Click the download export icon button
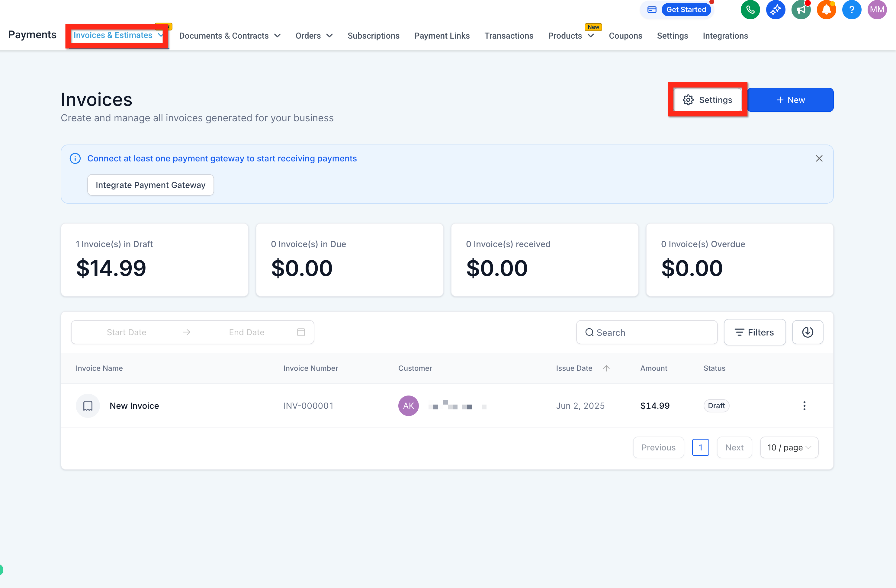 808,332
